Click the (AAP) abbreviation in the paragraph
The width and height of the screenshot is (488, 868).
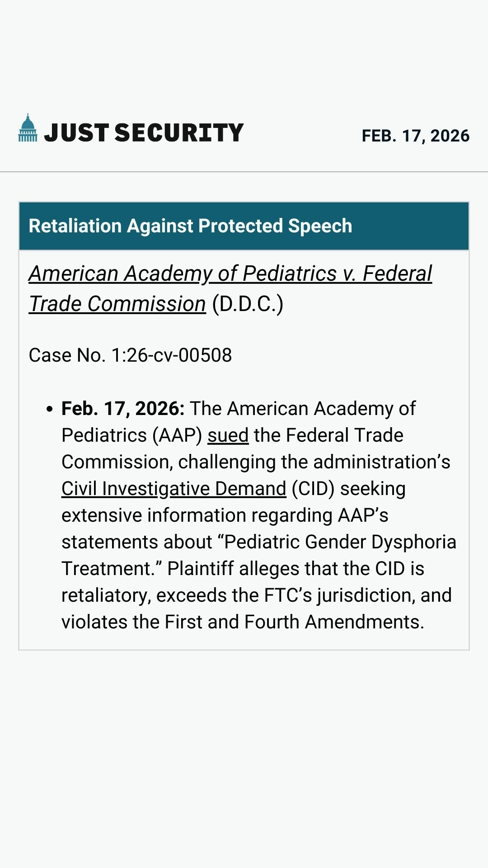click(x=177, y=435)
